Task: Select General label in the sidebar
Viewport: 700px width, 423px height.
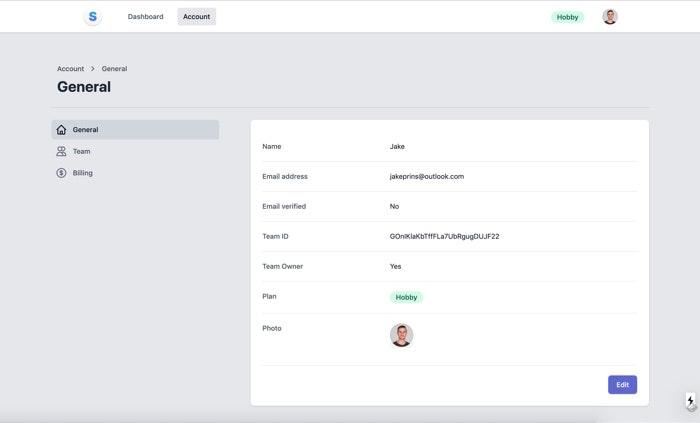Action: point(85,130)
